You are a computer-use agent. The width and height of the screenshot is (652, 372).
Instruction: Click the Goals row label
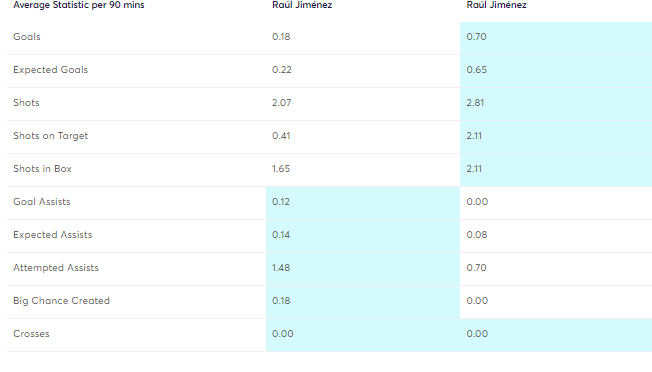tap(27, 37)
